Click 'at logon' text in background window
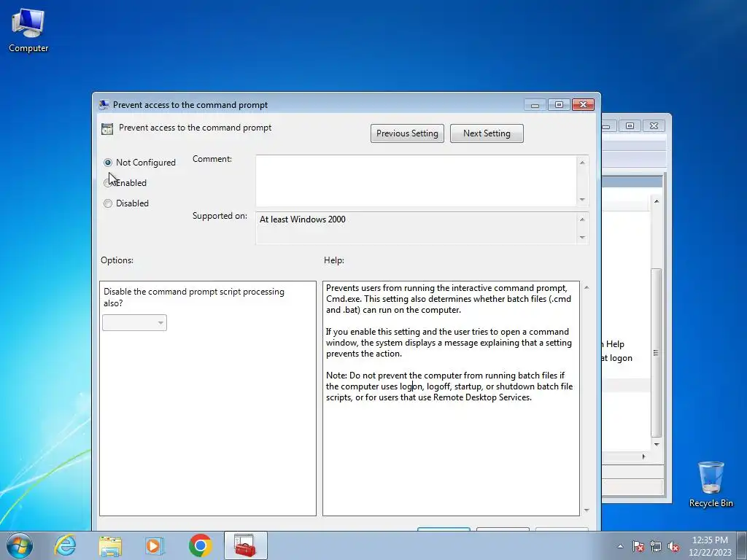Viewport: 747px width, 560px height. pyautogui.click(x=616, y=358)
